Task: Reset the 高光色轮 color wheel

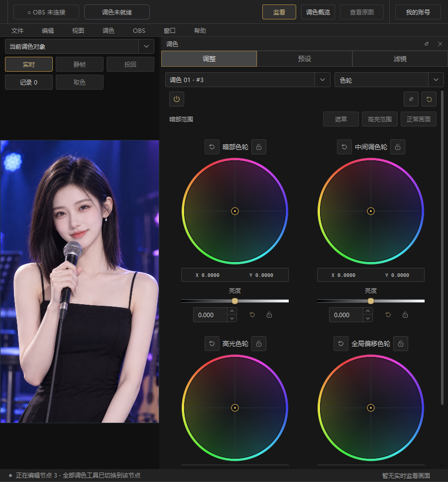Action: [212, 344]
